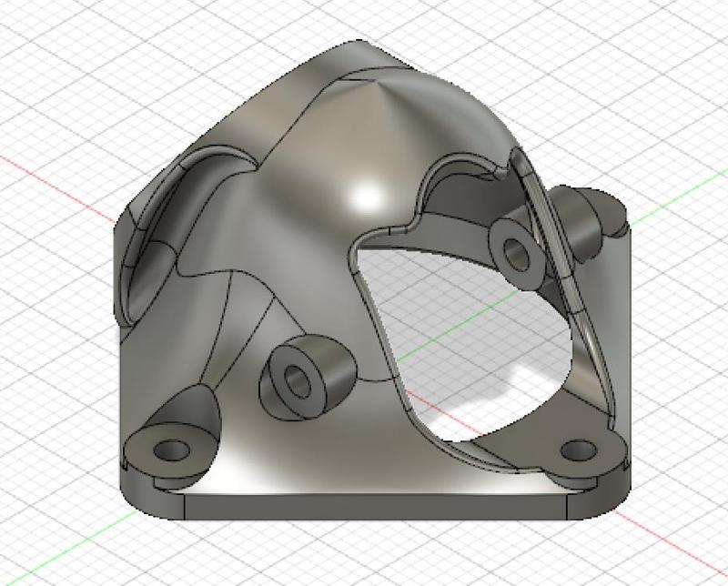Image resolution: width=728 pixels, height=586 pixels.
Task: Select the center front cylindrical boss hole
Action: point(296,381)
